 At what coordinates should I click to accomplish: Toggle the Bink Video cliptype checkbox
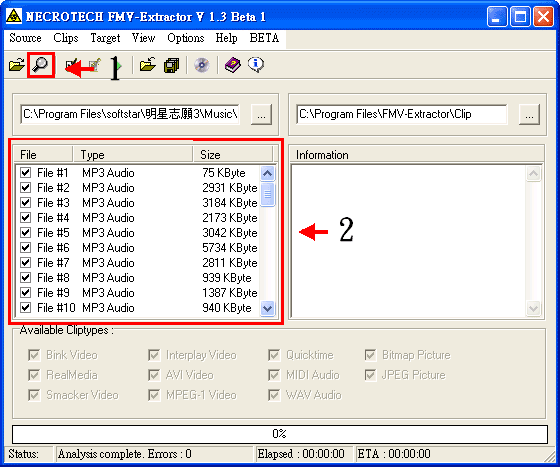pos(34,355)
